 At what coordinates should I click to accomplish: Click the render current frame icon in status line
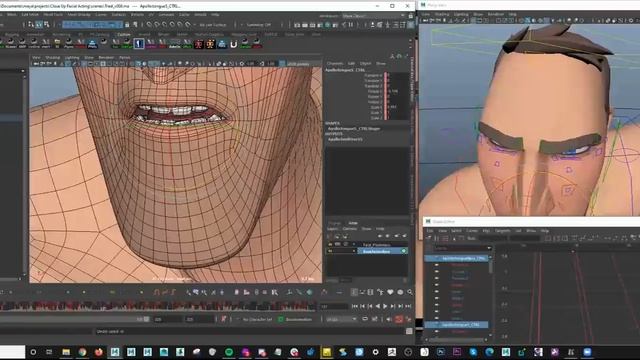304,25
